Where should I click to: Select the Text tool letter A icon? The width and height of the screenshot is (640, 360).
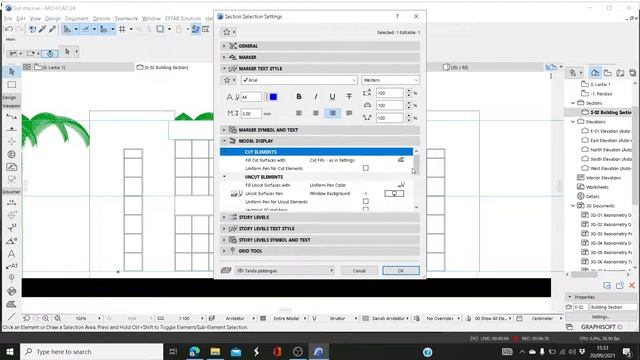[11, 253]
